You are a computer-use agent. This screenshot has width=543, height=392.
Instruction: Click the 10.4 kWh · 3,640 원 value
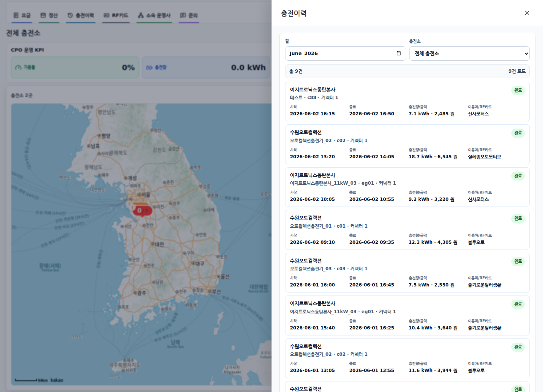tap(433, 328)
